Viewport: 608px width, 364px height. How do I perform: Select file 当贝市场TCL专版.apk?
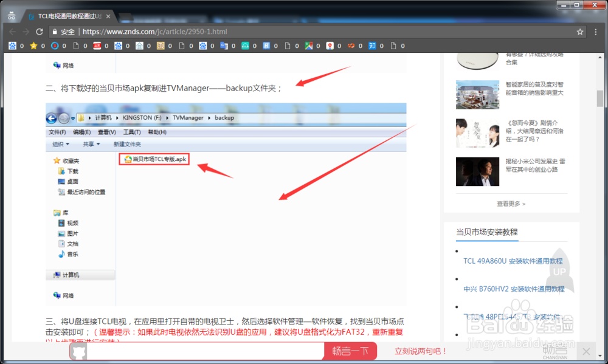click(154, 159)
